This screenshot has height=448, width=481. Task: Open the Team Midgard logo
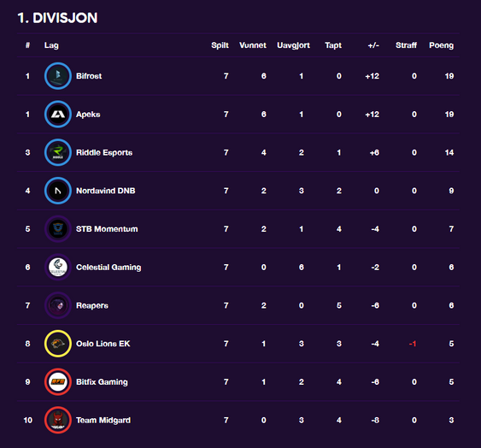58,420
